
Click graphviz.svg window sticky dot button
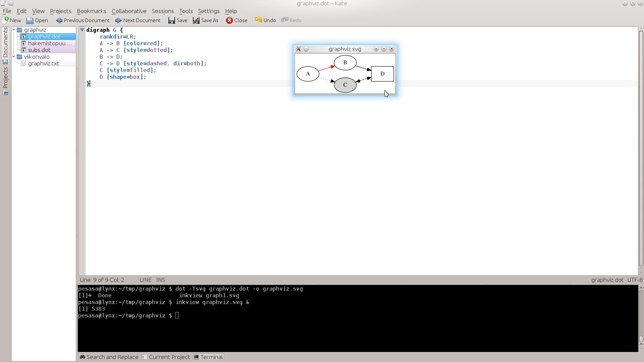click(306, 49)
